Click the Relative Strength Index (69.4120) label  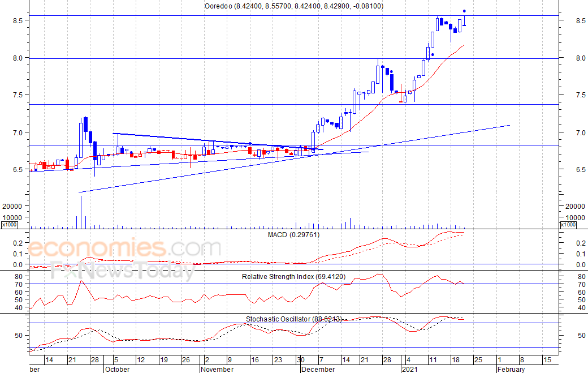[293, 277]
